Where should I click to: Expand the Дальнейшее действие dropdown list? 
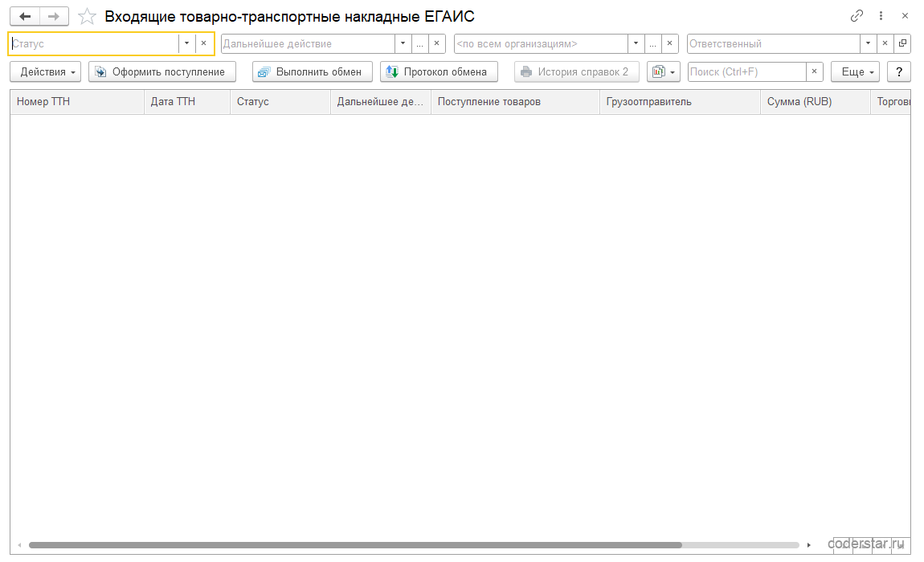pos(403,43)
